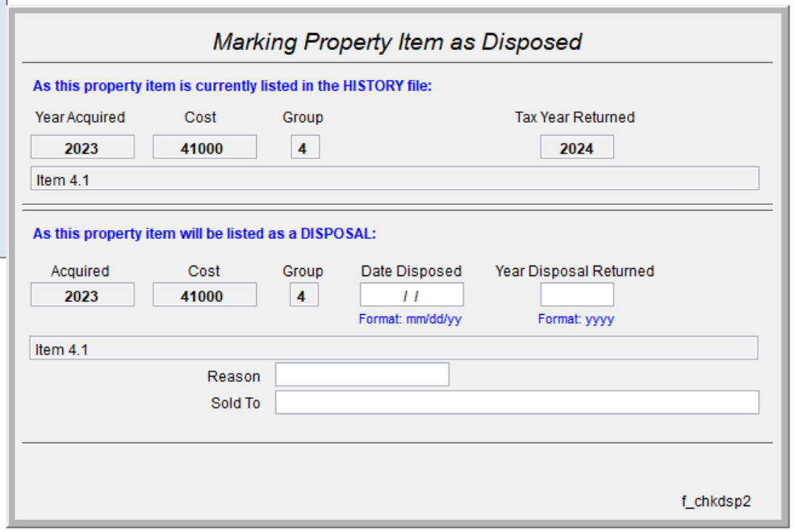795x532 pixels.
Task: Focus the Year Disposal Returned field
Action: click(576, 295)
